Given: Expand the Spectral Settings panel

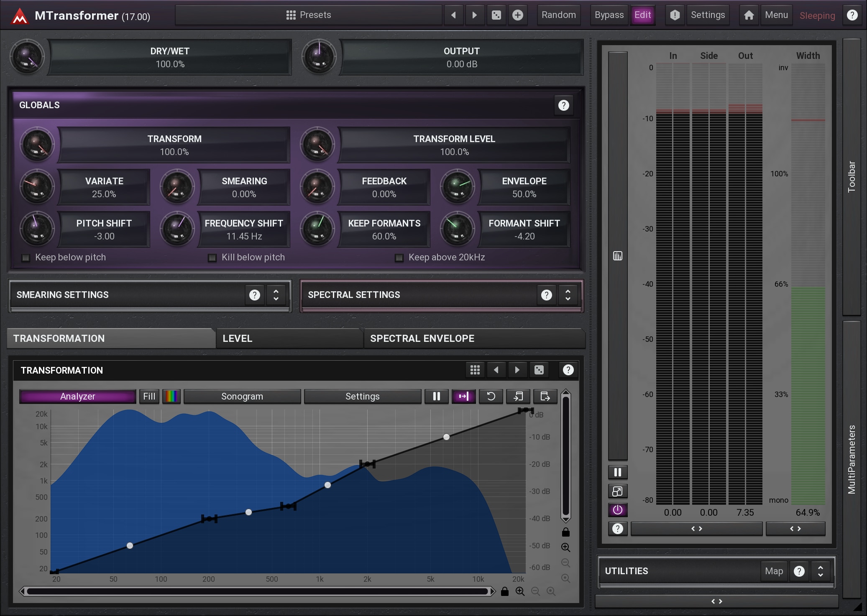Looking at the screenshot, I should [568, 295].
